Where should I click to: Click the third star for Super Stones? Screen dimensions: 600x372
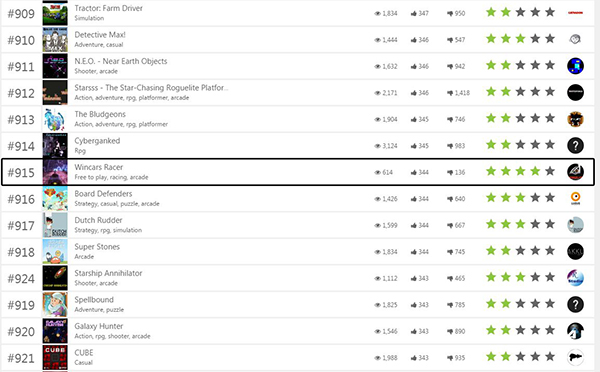(520, 251)
